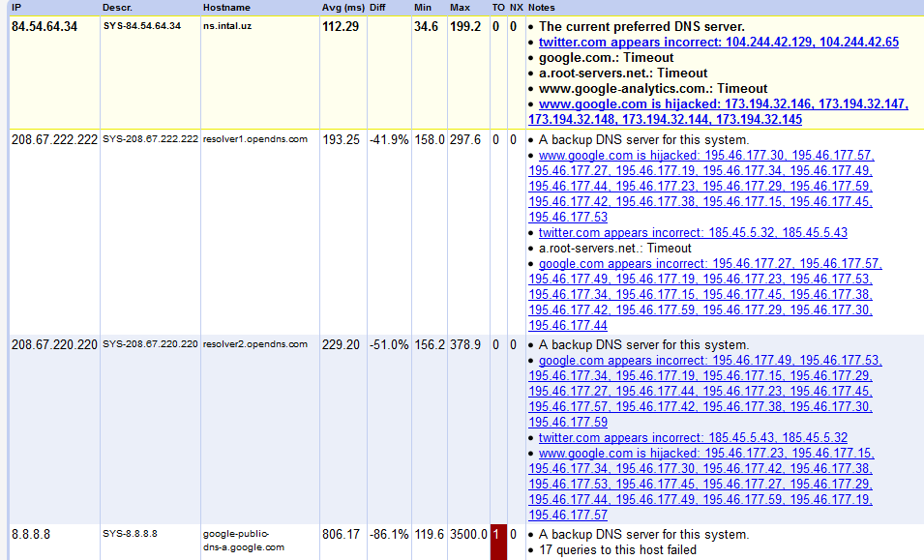
Task: Click the Min column header
Action: pyautogui.click(x=423, y=8)
